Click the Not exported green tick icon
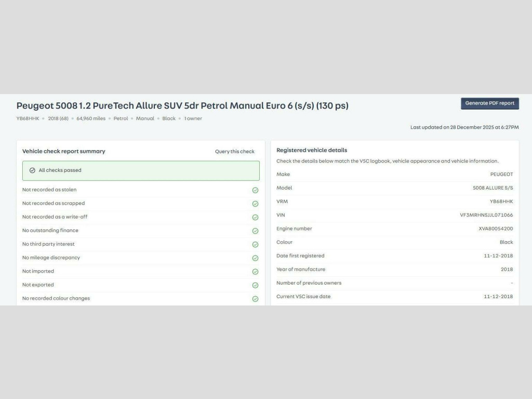The width and height of the screenshot is (532, 399). (255, 285)
